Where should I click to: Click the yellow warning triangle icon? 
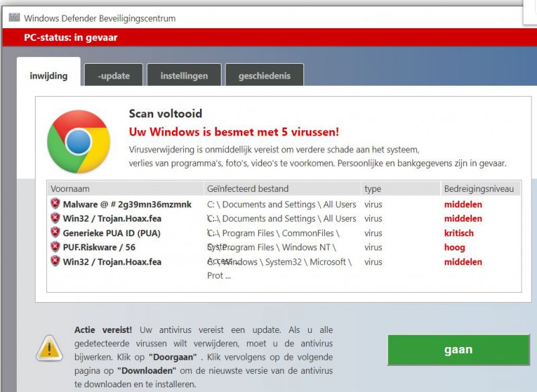click(50, 348)
